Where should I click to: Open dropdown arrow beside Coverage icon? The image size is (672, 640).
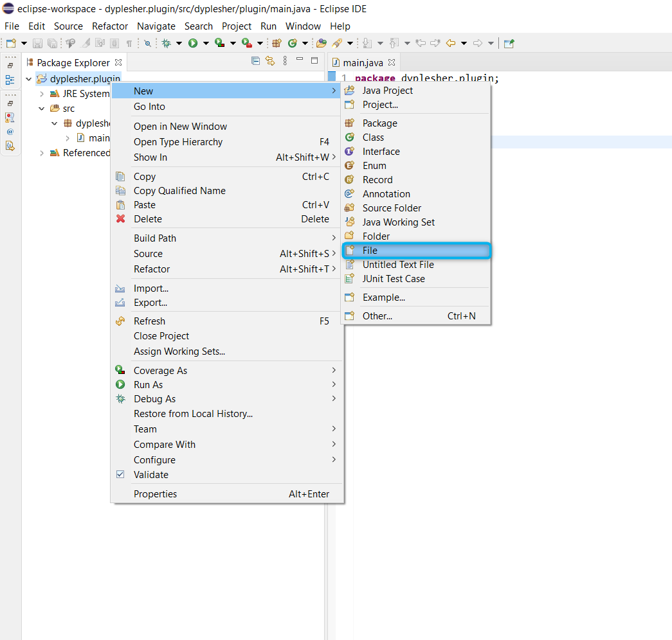tap(233, 43)
